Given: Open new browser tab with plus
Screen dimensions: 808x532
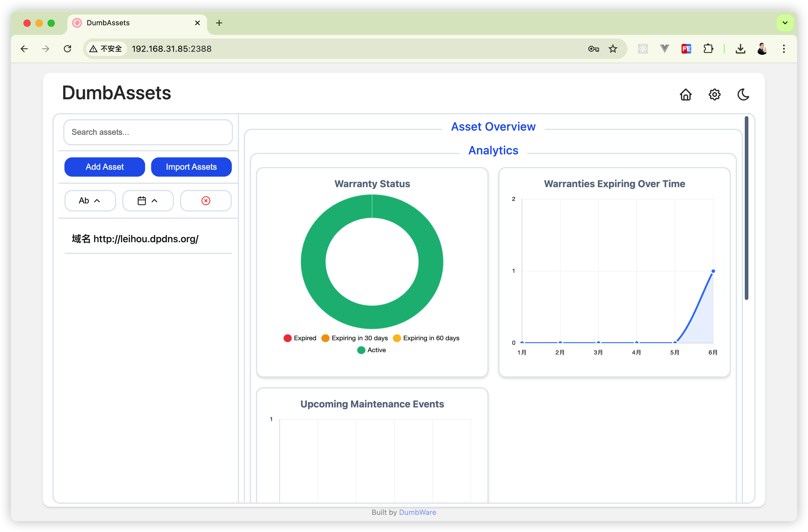Looking at the screenshot, I should [219, 23].
